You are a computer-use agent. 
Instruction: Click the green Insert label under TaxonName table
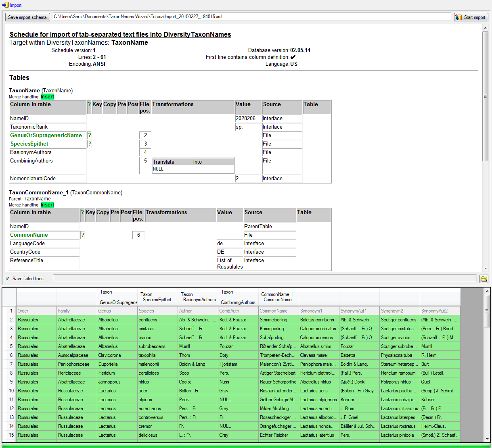point(47,97)
